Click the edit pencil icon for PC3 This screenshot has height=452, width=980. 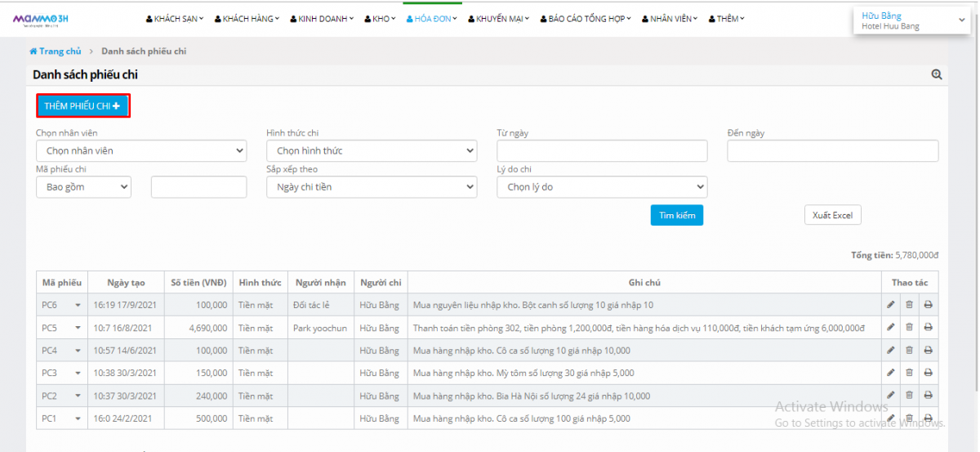click(x=891, y=374)
